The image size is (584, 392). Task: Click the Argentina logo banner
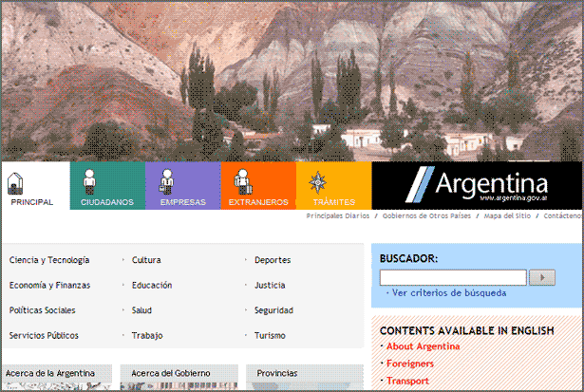pos(476,185)
